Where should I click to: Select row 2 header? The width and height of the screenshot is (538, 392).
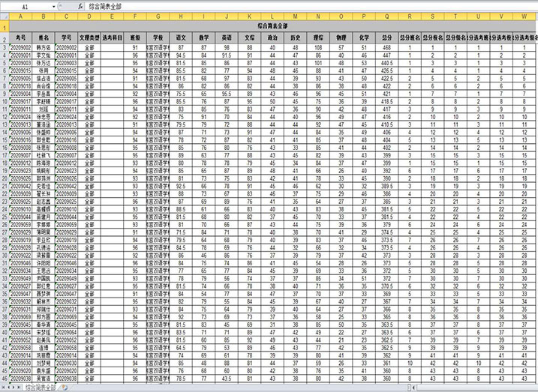(4, 36)
